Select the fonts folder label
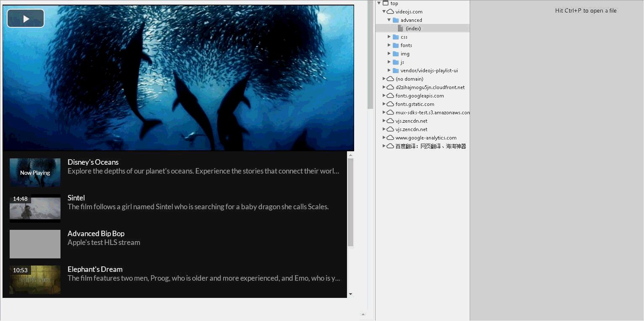This screenshot has height=321, width=644. tap(406, 45)
